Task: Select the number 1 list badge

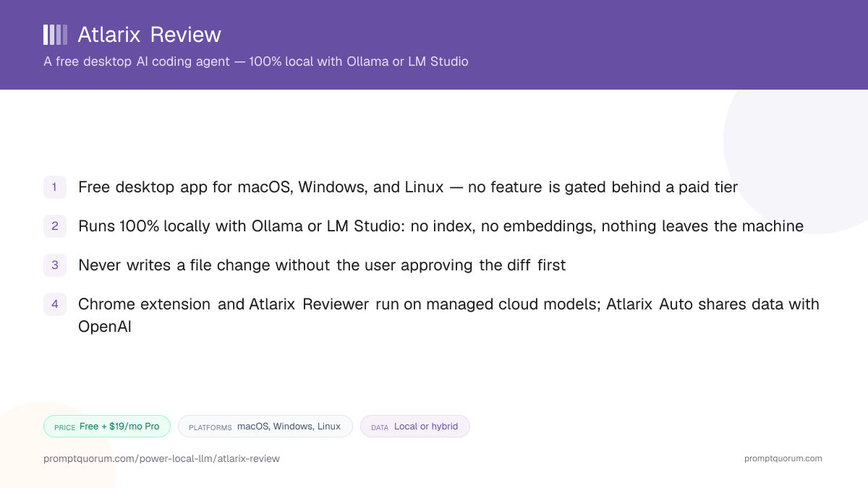Action: click(55, 187)
